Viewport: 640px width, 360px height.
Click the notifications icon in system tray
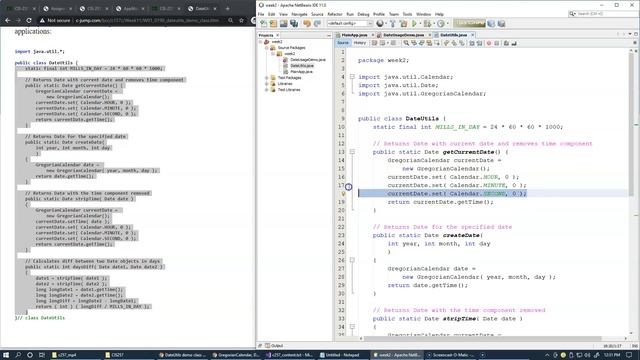(x=629, y=355)
